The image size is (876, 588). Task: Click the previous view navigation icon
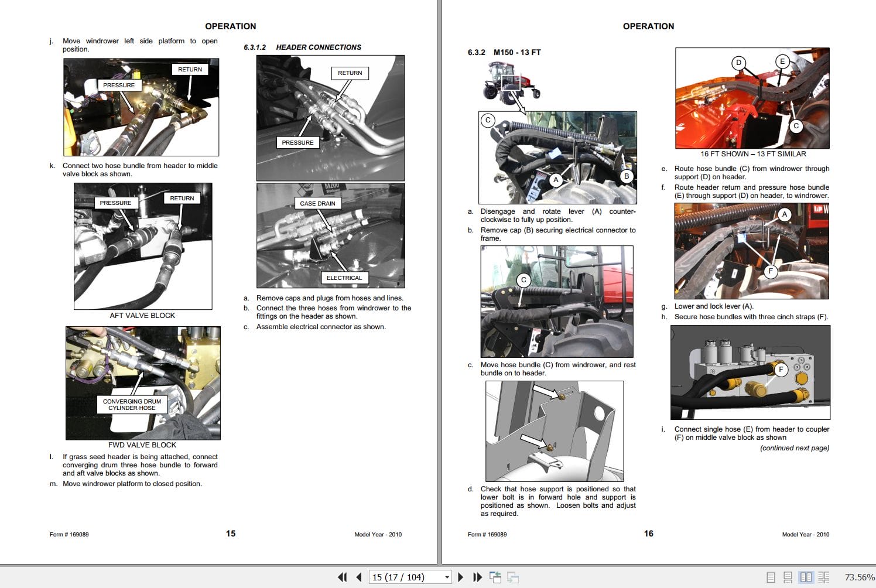click(495, 577)
